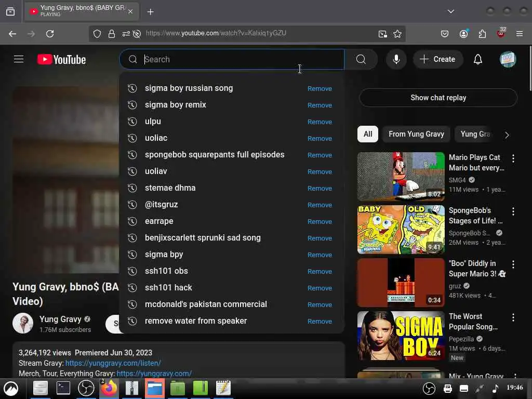The image size is (532, 399).
Task: Open more options for SpongeBob's Stages of Life
Action: point(513,211)
